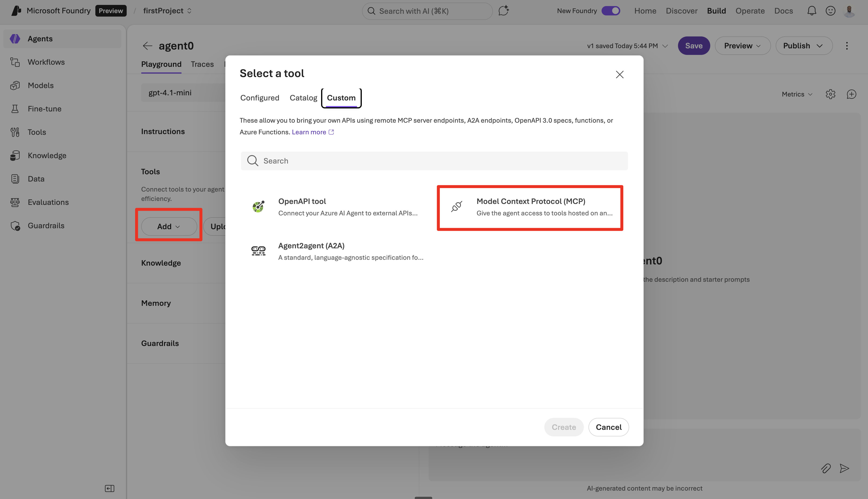
Task: Expand the Publish dropdown
Action: point(804,46)
